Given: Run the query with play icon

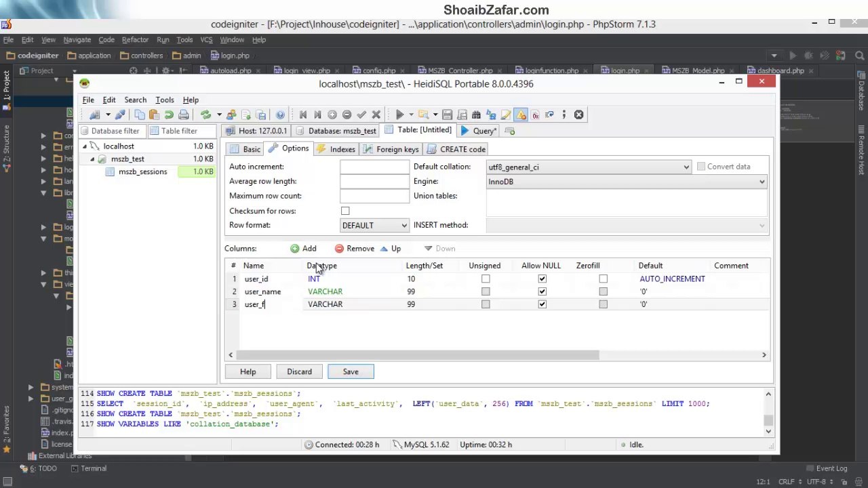Looking at the screenshot, I should tap(400, 115).
